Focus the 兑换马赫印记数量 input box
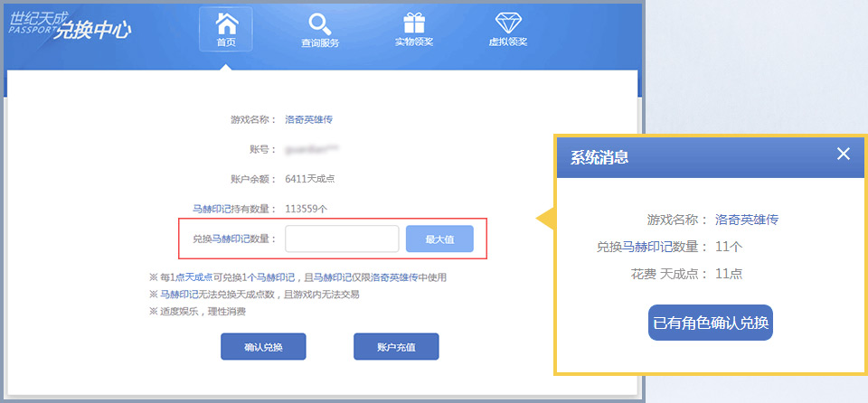This screenshot has height=403, width=868. point(342,239)
